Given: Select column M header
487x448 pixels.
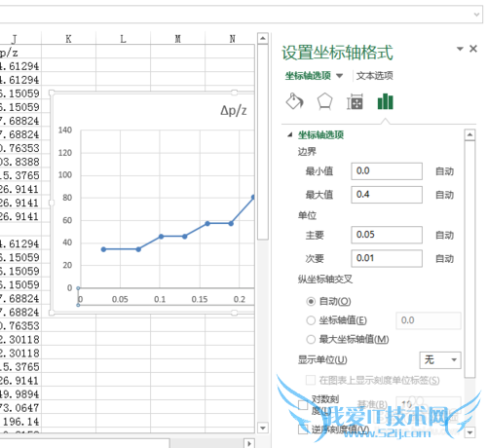Looking at the screenshot, I should click(x=177, y=39).
